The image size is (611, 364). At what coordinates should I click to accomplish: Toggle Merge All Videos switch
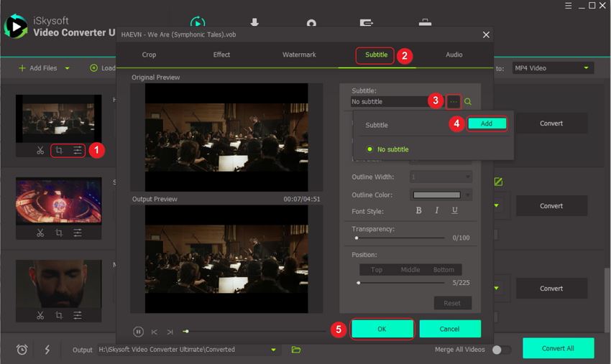pos(501,350)
